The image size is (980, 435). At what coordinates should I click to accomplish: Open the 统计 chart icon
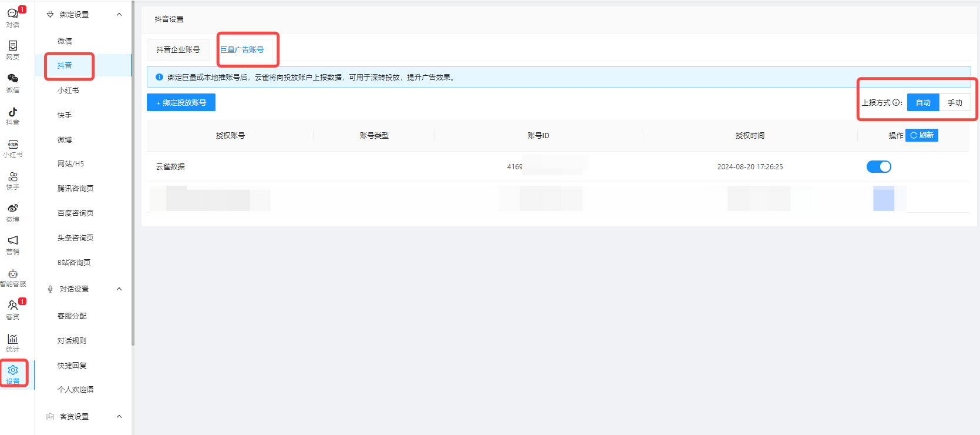click(12, 342)
